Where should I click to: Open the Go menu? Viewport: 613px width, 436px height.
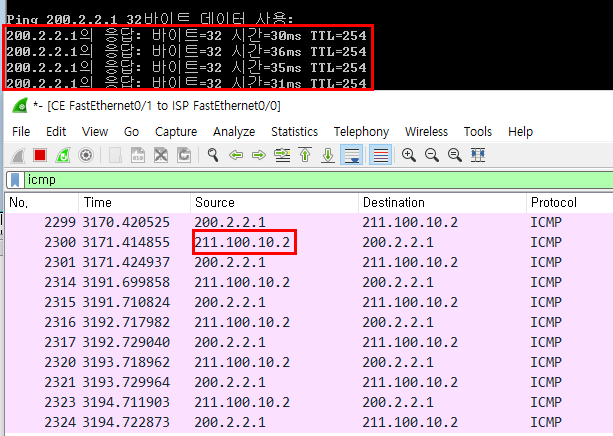pyautogui.click(x=131, y=132)
